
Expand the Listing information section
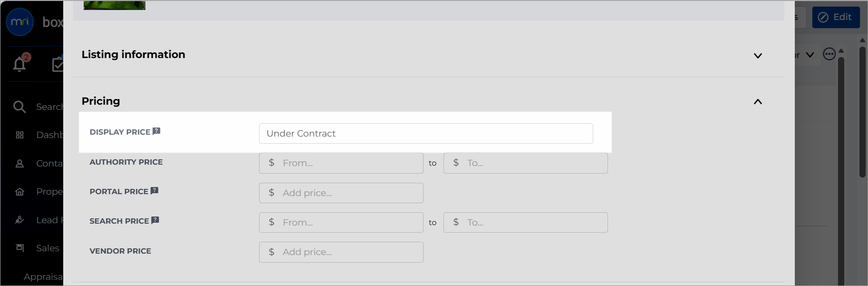pyautogui.click(x=758, y=56)
